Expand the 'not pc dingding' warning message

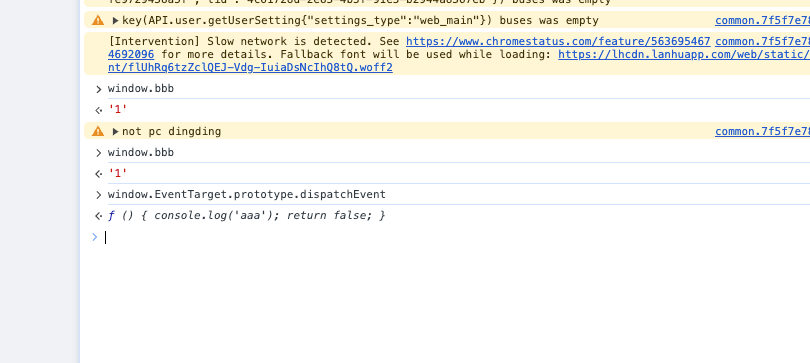click(x=115, y=132)
